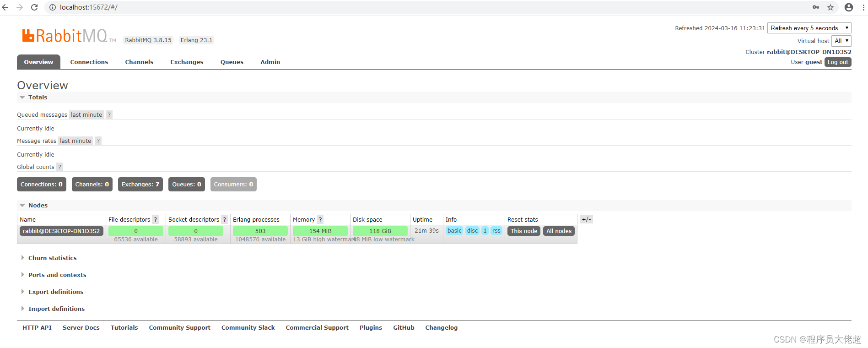Switch to the Channels tab
The width and height of the screenshot is (868, 348).
[139, 62]
